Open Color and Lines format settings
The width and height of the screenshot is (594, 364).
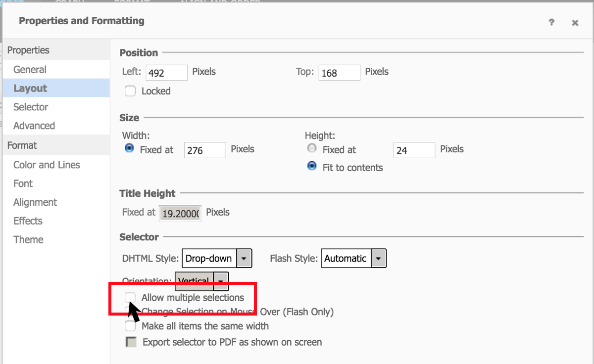tap(47, 165)
